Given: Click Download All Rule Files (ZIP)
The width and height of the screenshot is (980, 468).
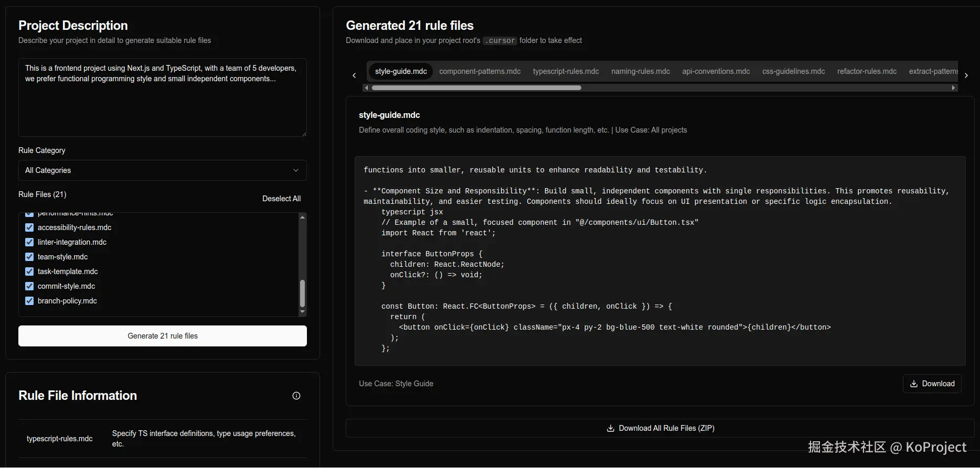Looking at the screenshot, I should pos(660,428).
